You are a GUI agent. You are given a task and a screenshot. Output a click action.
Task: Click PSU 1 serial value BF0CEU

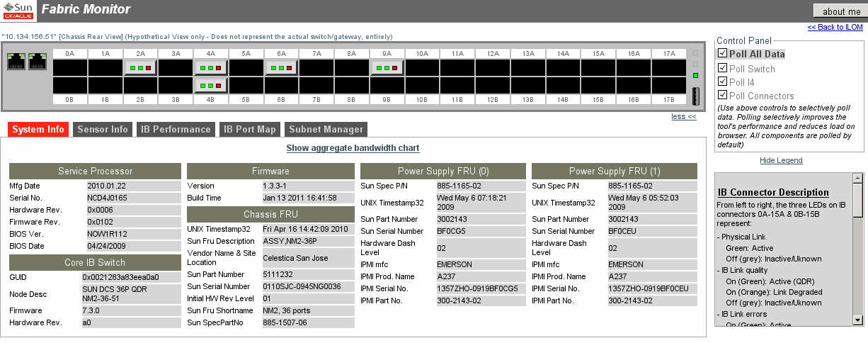[651, 231]
